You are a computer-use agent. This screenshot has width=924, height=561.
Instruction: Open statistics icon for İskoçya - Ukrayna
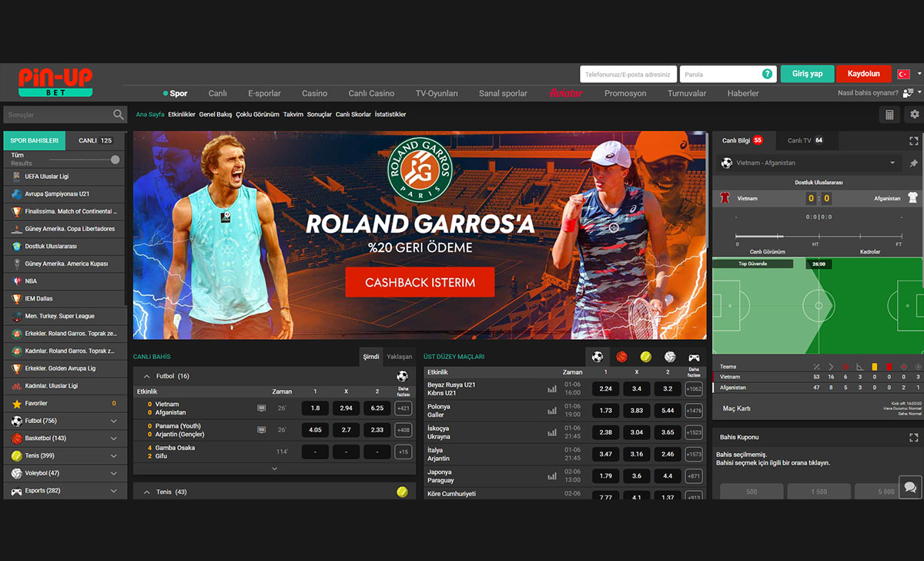[551, 432]
